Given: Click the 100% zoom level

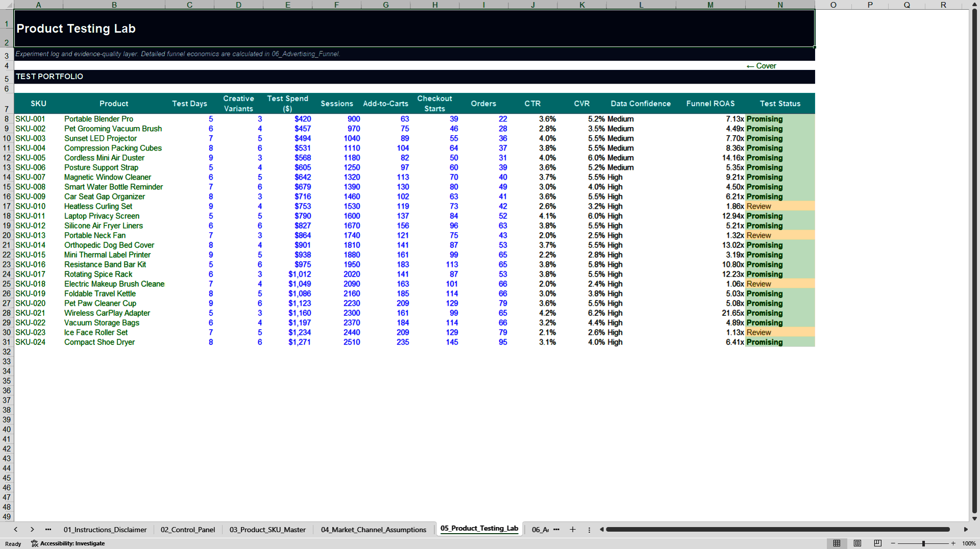Looking at the screenshot, I should coord(969,543).
